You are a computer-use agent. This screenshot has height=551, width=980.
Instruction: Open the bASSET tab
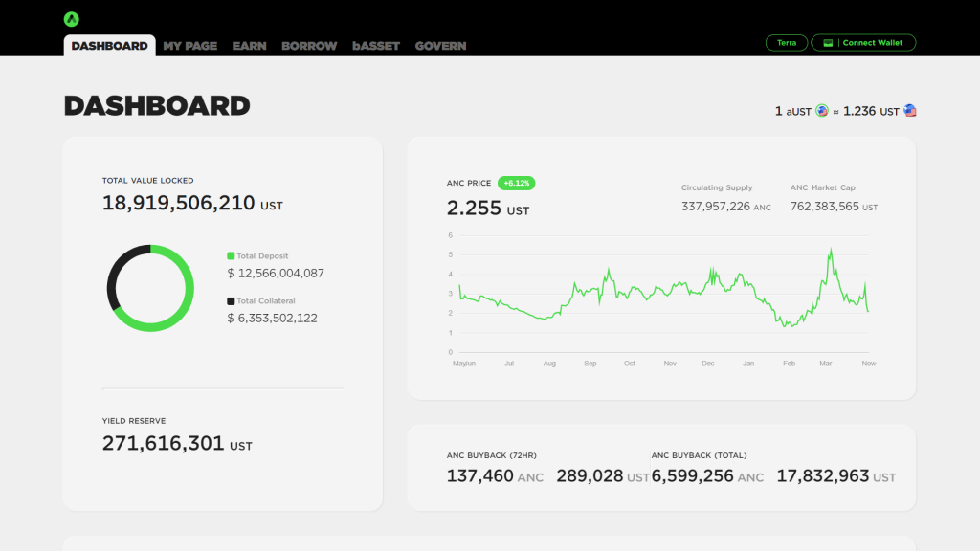(x=375, y=46)
